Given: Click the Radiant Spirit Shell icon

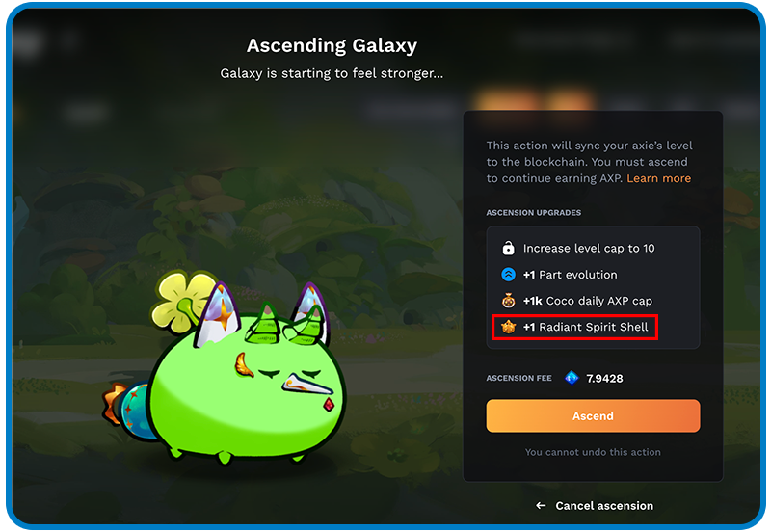Looking at the screenshot, I should click(x=508, y=327).
